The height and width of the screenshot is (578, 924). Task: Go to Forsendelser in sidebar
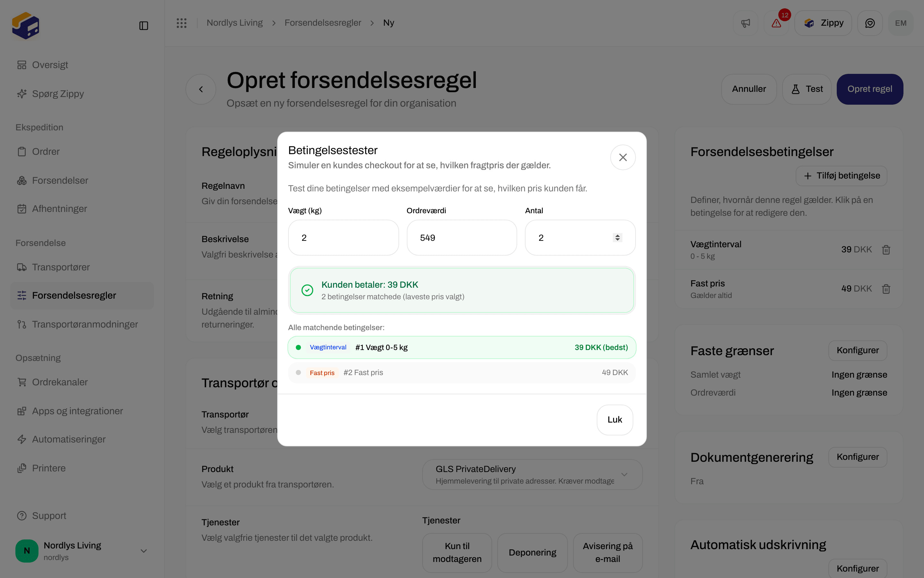pos(82,180)
